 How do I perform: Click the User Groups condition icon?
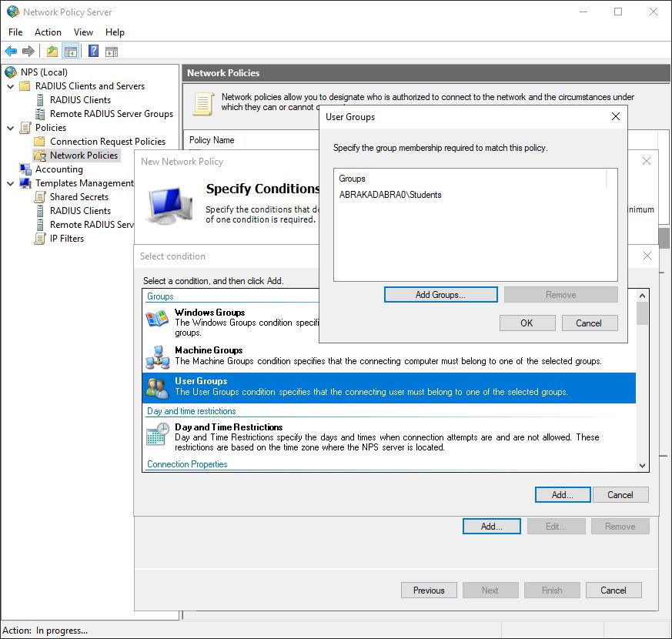(157, 387)
